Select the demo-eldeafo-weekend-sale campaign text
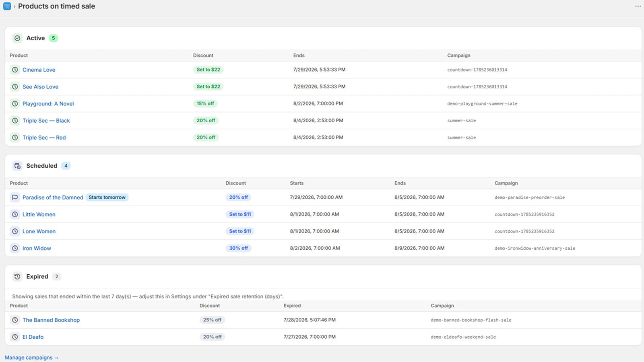Image resolution: width=644 pixels, height=362 pixels. (x=463, y=337)
